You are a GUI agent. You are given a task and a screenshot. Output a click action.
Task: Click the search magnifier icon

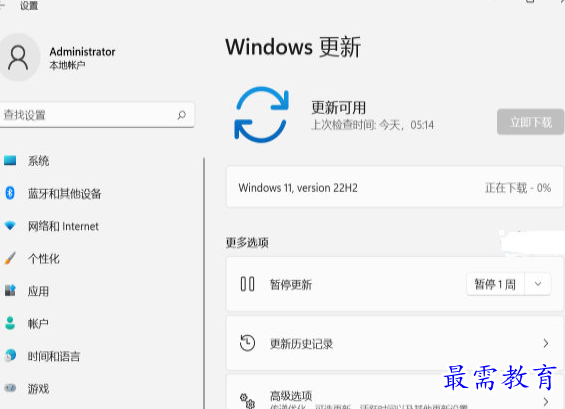click(x=182, y=115)
